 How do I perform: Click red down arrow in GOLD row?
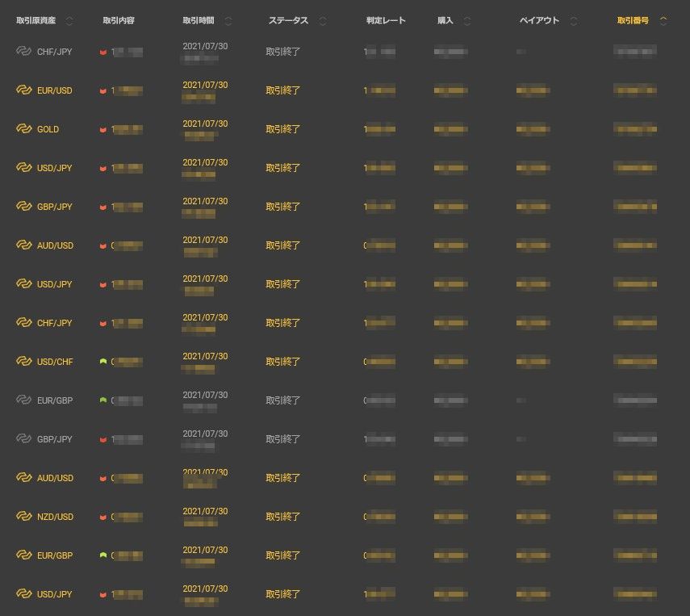(x=102, y=129)
